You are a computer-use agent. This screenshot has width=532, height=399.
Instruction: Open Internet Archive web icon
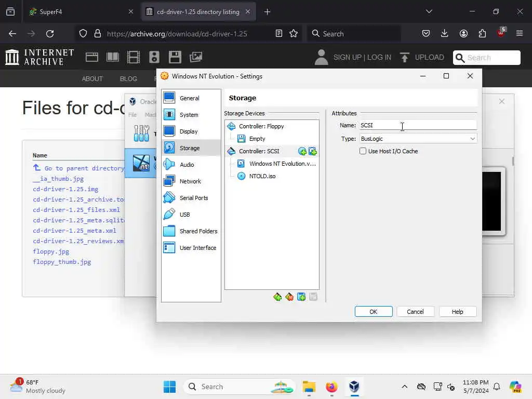click(91, 57)
